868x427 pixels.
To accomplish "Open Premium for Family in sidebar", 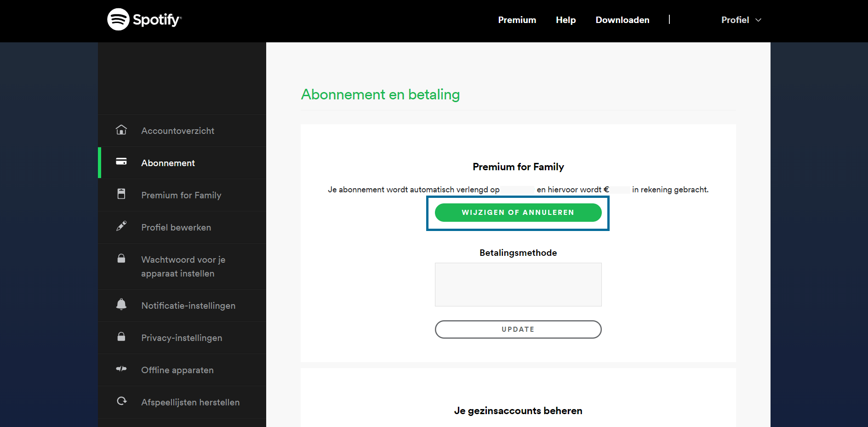I will [x=182, y=195].
